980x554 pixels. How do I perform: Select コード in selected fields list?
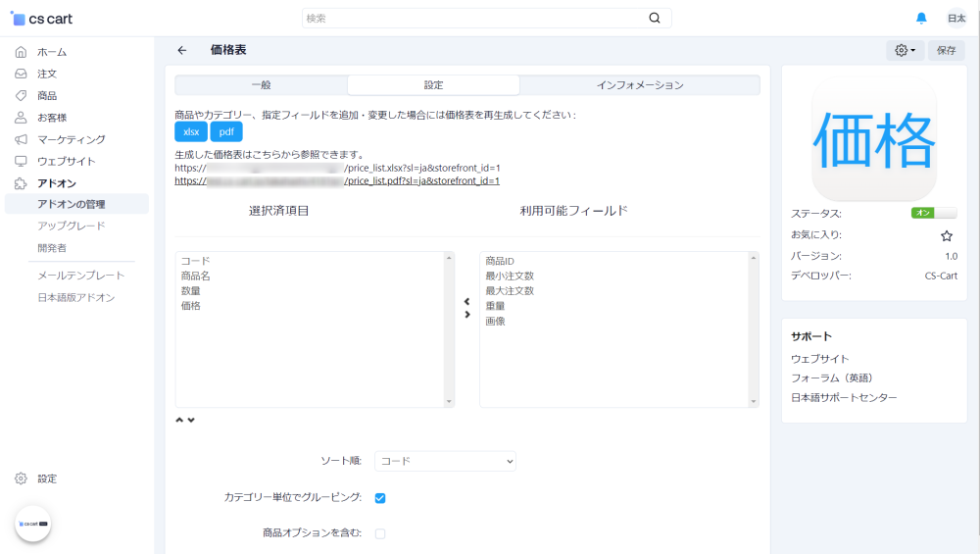click(x=196, y=261)
